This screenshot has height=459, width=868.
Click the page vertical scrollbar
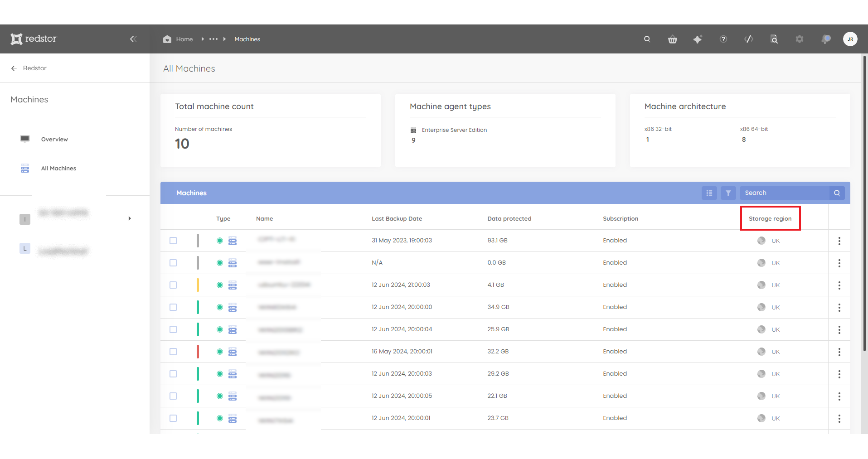point(865,204)
